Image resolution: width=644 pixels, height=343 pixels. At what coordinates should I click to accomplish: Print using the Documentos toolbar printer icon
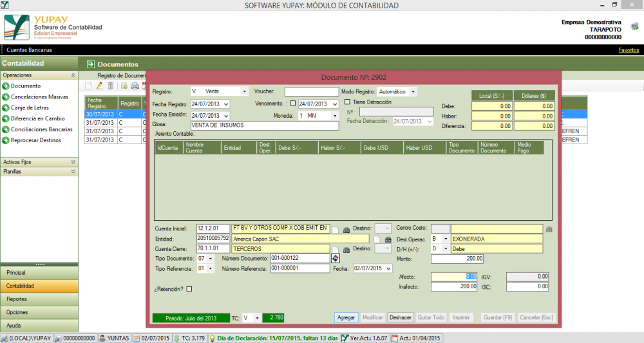pos(135,86)
